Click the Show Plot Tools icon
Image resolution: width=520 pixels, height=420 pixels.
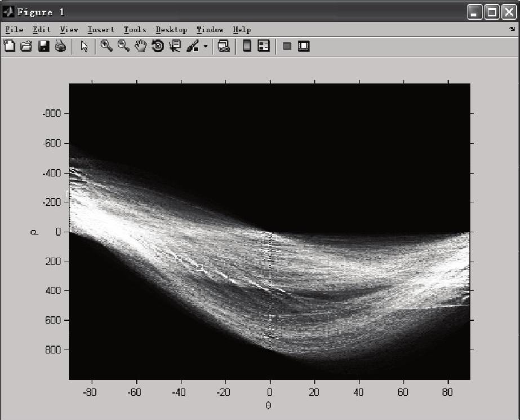click(x=304, y=46)
